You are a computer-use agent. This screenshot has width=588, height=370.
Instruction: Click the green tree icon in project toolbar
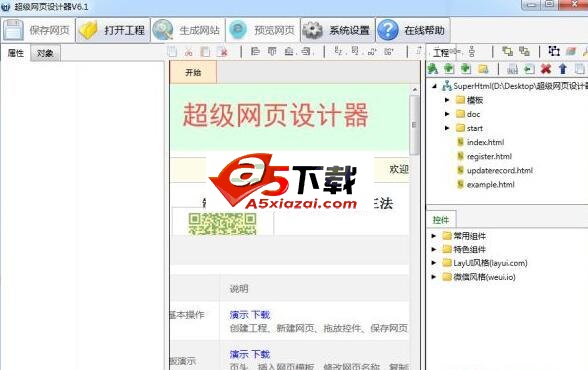(x=433, y=69)
